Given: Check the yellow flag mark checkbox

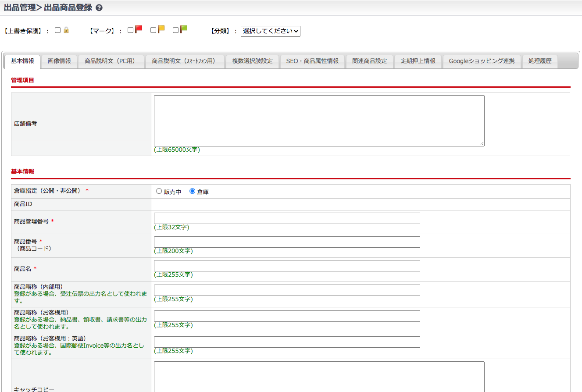Looking at the screenshot, I should pyautogui.click(x=153, y=30).
